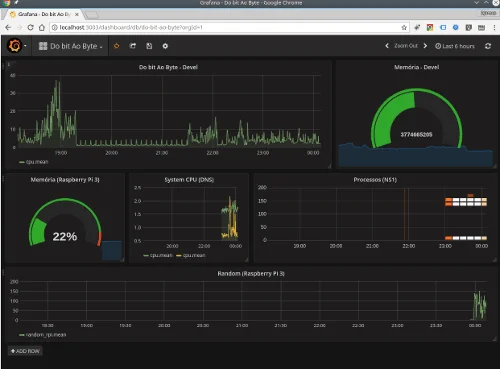
Task: Click the share dashboard icon
Action: point(133,46)
